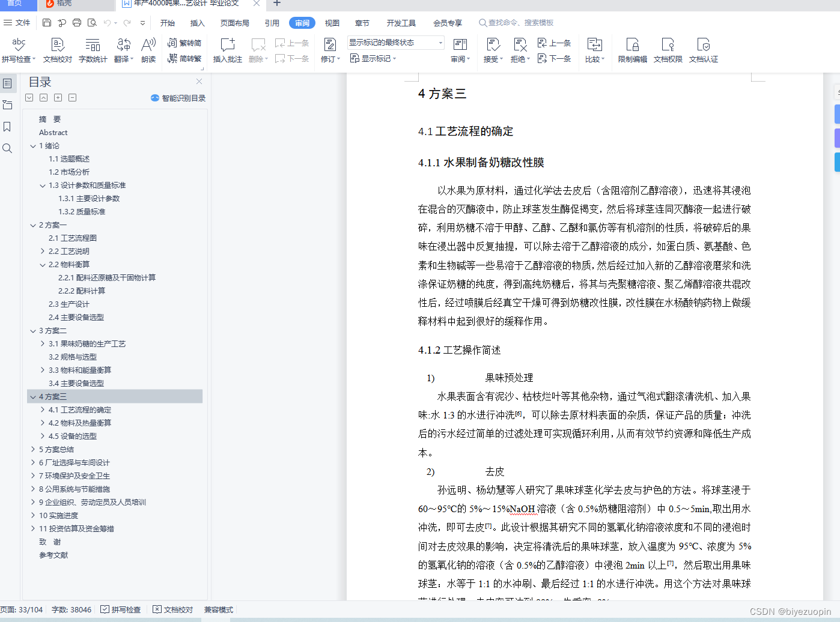840x622 pixels.
Task: Click 兼容模式 in status bar
Action: (219, 609)
